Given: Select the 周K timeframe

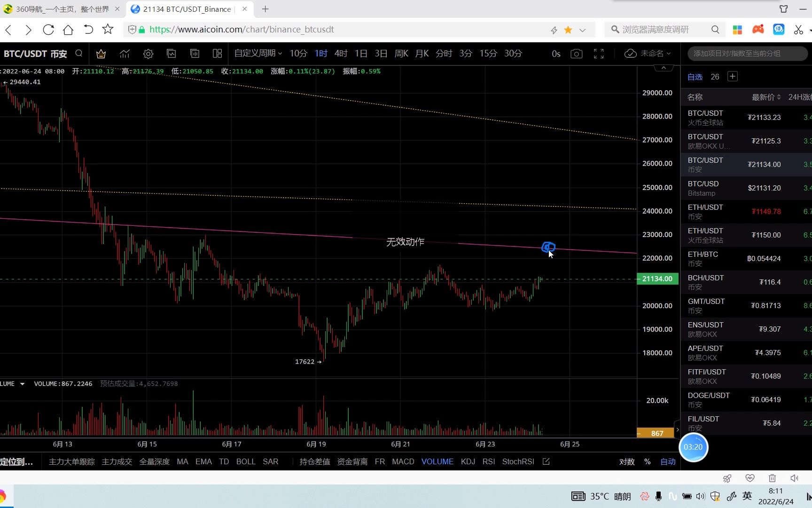Looking at the screenshot, I should tap(401, 53).
